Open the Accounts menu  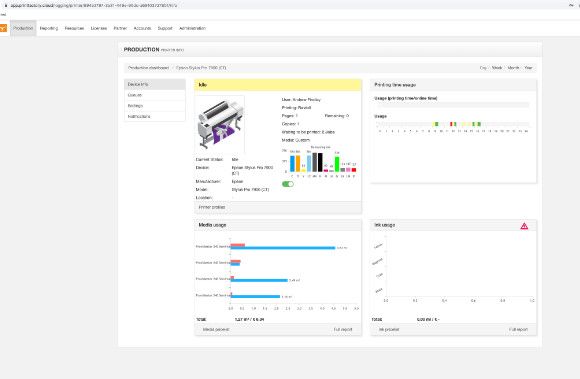pyautogui.click(x=142, y=28)
